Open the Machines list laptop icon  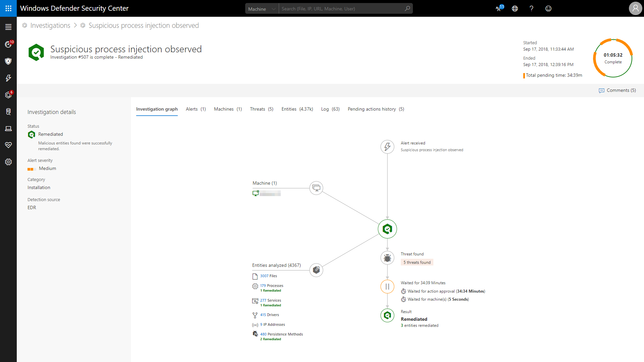[8, 128]
